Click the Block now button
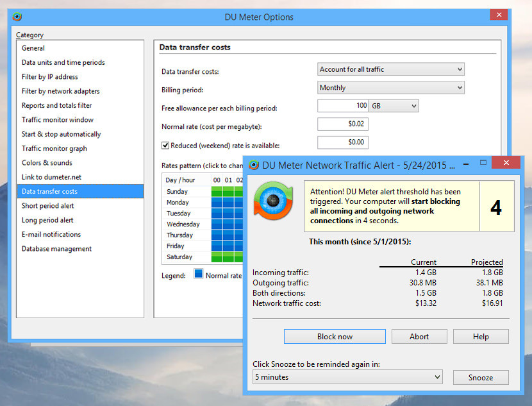The image size is (532, 406). point(335,337)
